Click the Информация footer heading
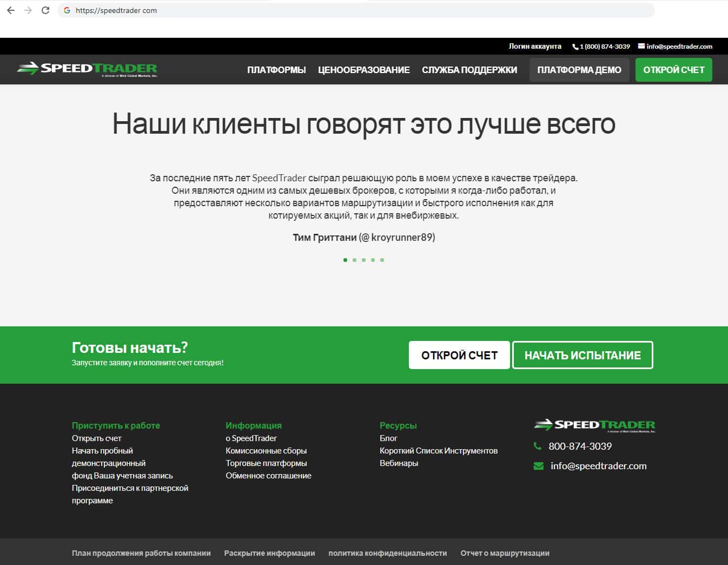Viewport: 728px width, 565px height. pyautogui.click(x=254, y=425)
